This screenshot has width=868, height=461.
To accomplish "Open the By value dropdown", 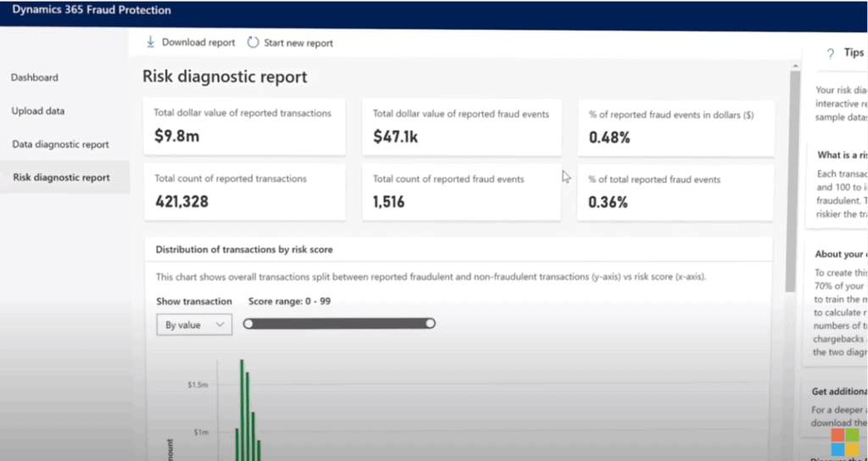I will point(194,325).
